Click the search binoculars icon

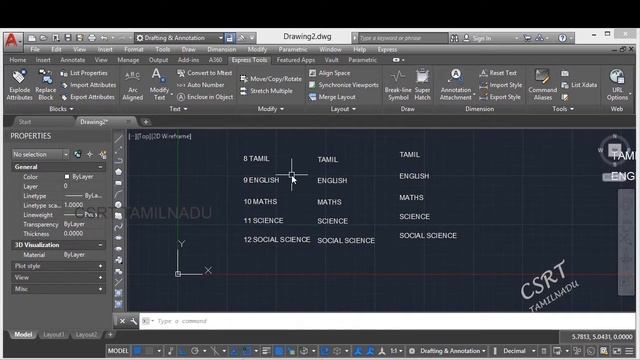click(x=454, y=38)
